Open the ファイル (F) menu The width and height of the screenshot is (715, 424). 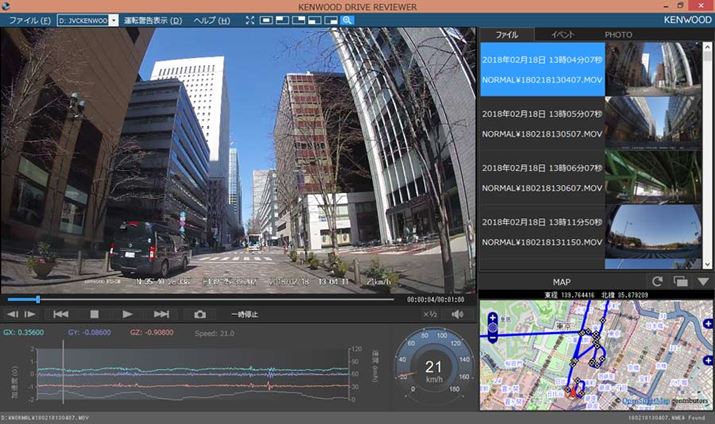click(30, 20)
